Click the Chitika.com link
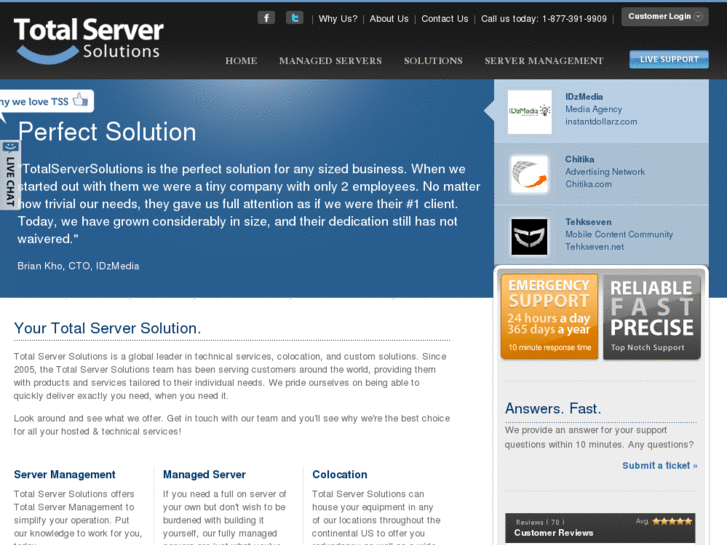 588,184
